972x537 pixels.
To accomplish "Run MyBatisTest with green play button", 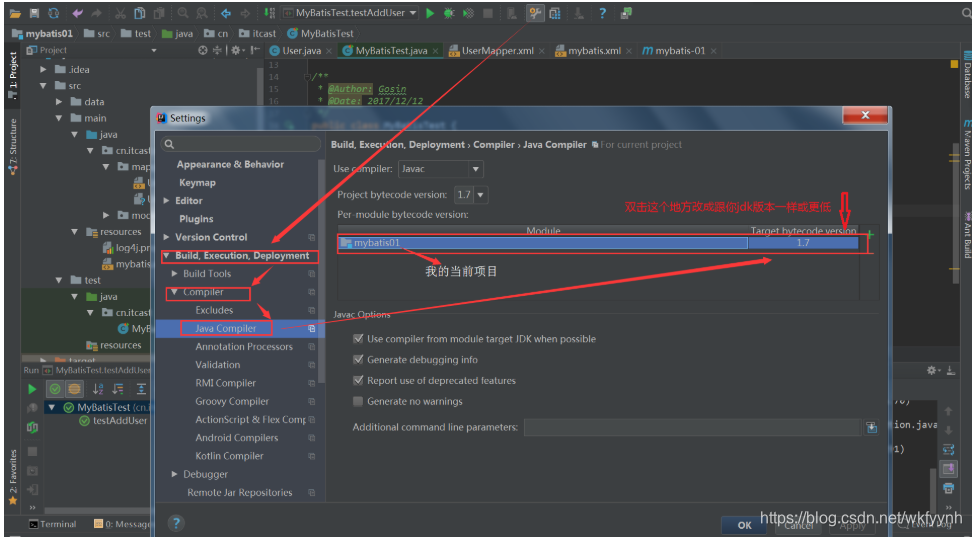I will point(430,13).
